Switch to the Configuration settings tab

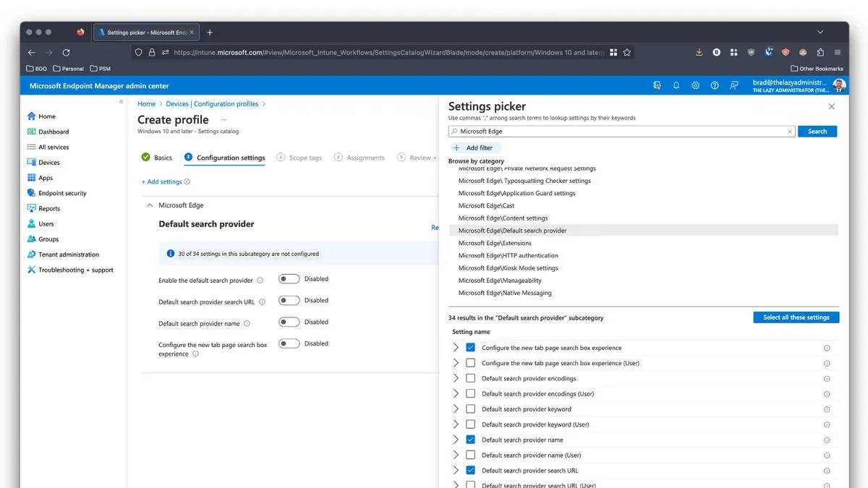(225, 158)
